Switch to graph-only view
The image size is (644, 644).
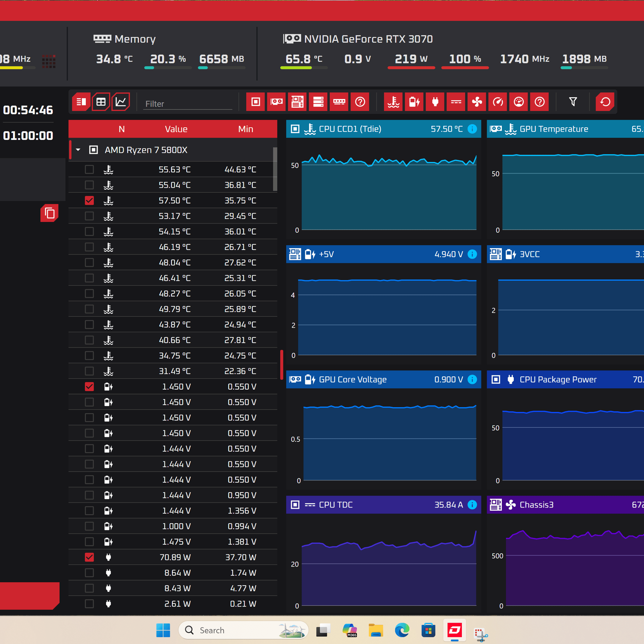121,102
